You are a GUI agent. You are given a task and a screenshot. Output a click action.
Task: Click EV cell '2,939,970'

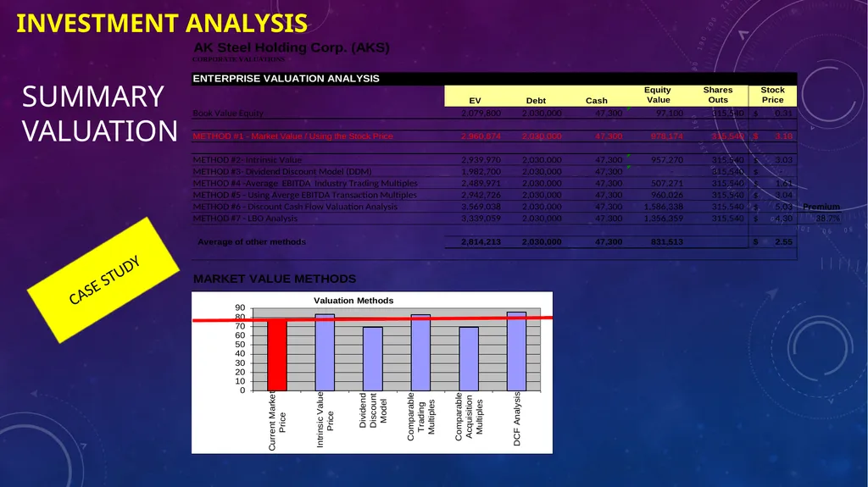(x=481, y=160)
